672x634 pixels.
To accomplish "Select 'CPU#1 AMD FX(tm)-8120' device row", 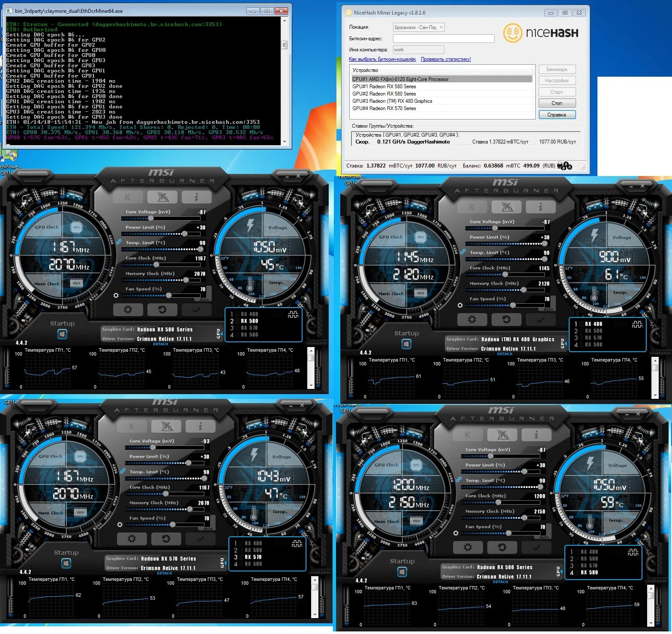I will click(442, 79).
